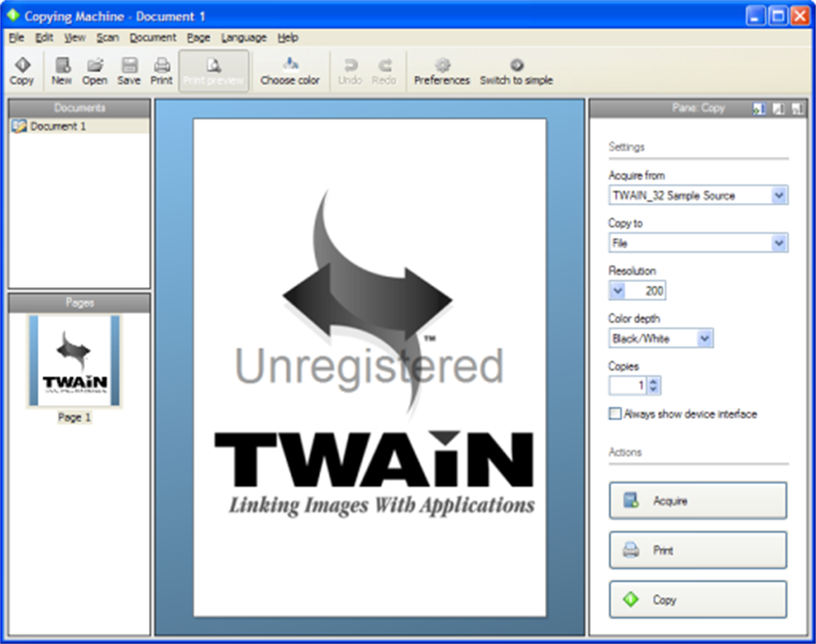Expand the Acquire from dropdown

point(778,195)
